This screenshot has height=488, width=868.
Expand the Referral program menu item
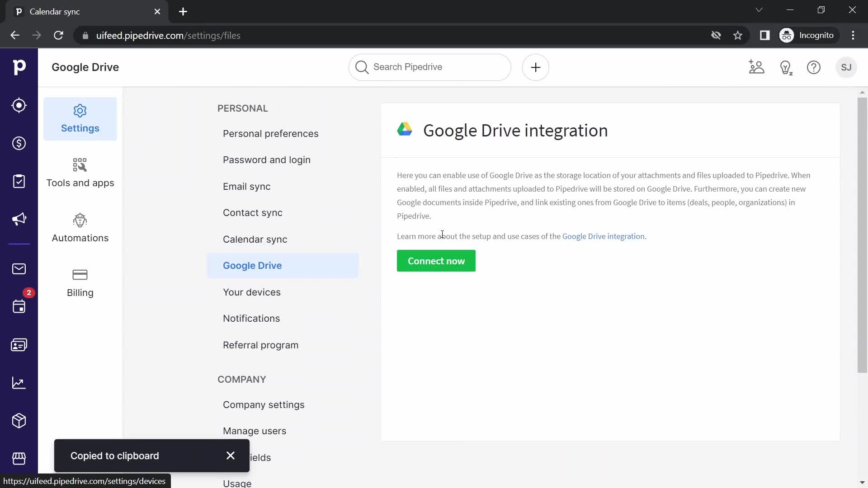coord(260,345)
